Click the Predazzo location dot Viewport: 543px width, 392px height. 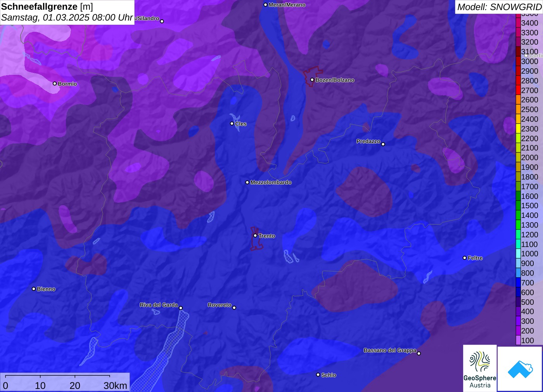pos(383,144)
